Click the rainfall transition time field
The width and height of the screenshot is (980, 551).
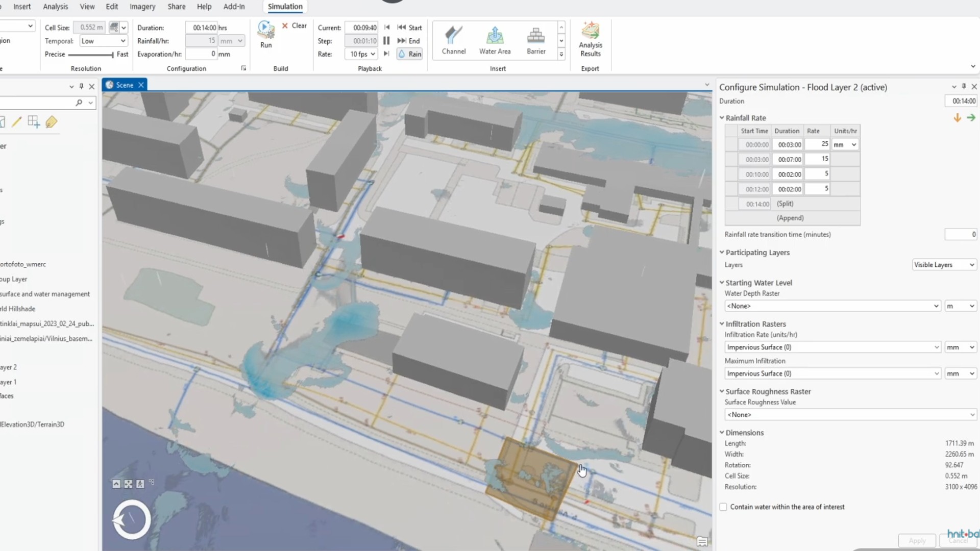960,235
